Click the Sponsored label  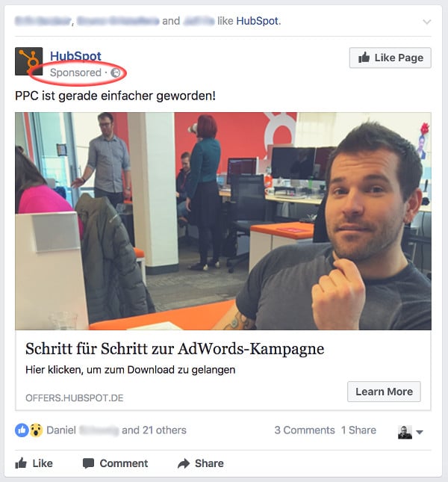pos(75,72)
